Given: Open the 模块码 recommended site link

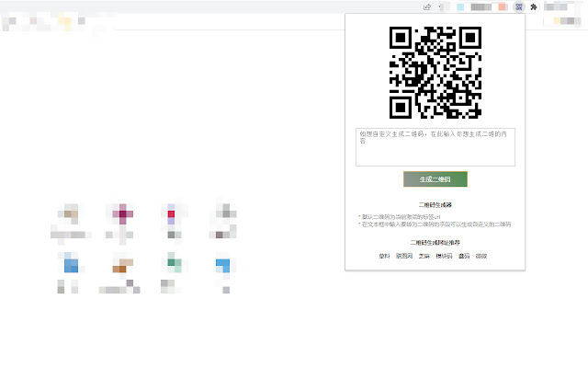Looking at the screenshot, I should [444, 256].
